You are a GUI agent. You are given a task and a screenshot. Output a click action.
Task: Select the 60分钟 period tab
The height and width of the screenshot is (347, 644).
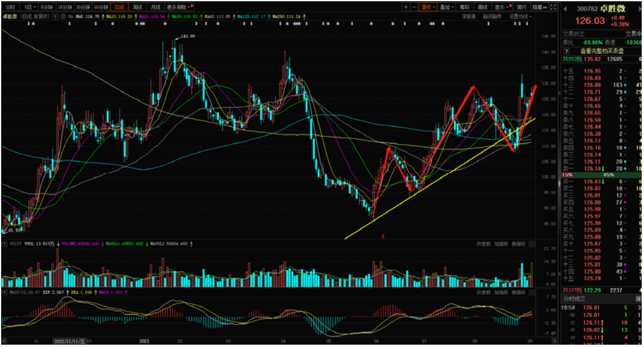point(101,7)
